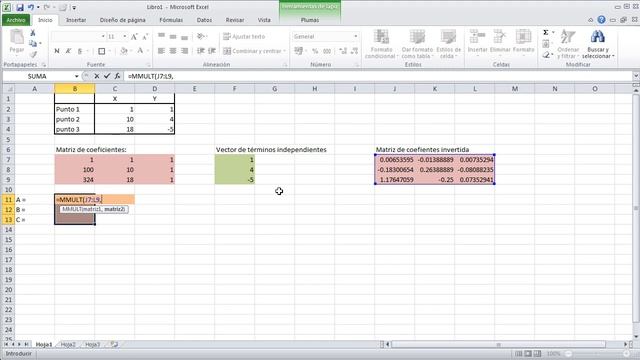Click Ajustar texto wrap button

[x=244, y=36]
